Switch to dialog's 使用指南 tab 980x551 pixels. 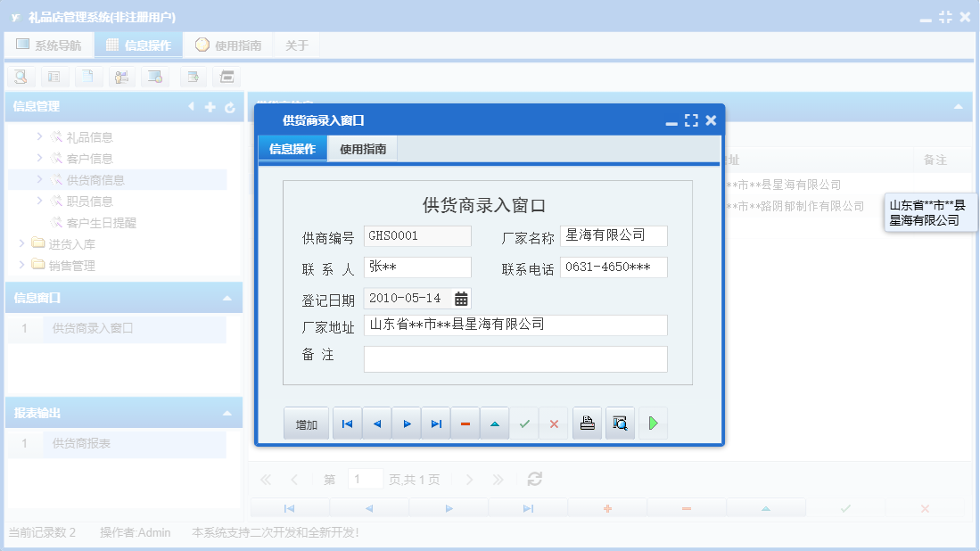tap(363, 149)
